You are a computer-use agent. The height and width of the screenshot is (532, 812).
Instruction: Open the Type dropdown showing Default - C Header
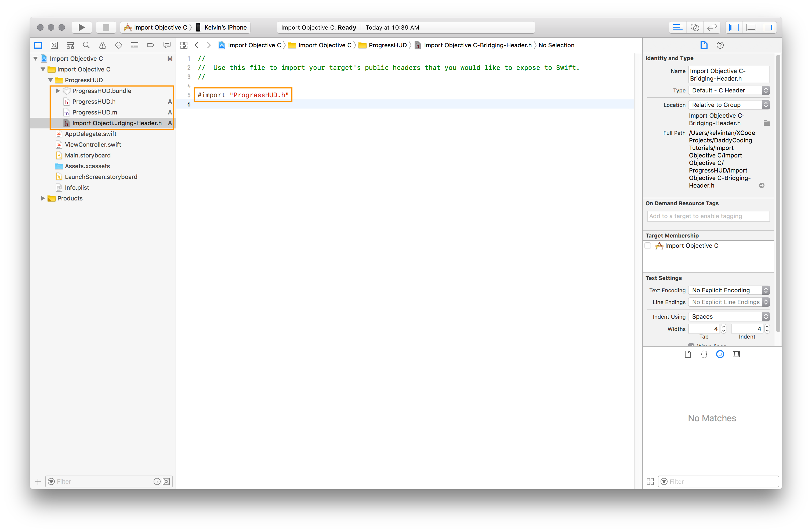729,90
